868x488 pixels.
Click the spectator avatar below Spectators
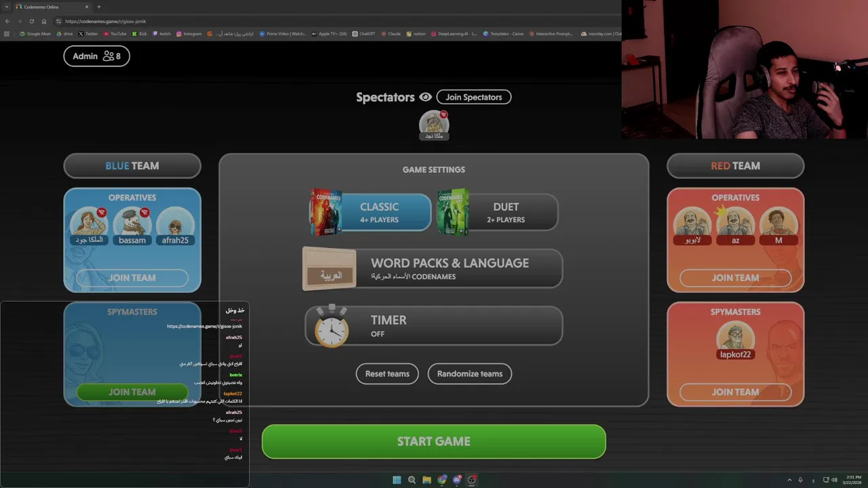click(434, 125)
